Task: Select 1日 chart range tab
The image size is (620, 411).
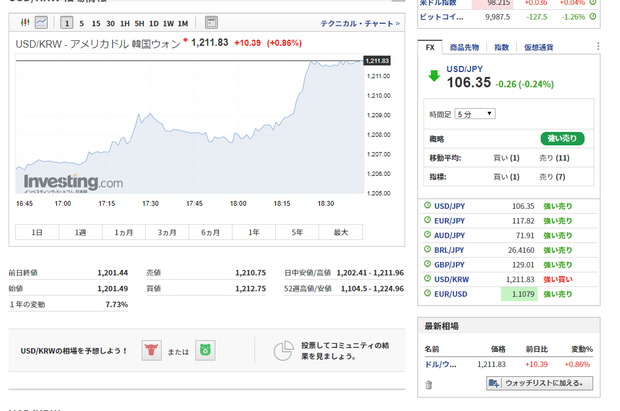Action: 37,232
